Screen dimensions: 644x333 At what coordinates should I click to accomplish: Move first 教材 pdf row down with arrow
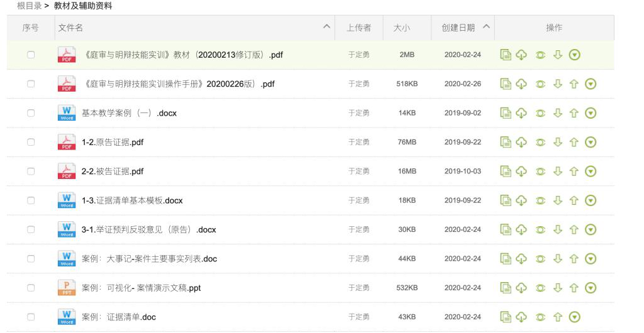click(557, 55)
